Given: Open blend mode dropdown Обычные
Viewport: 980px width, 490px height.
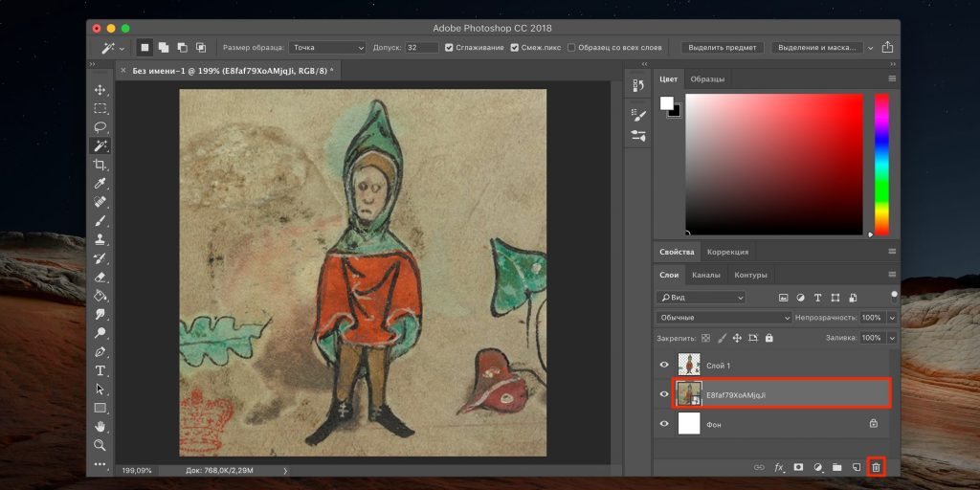Looking at the screenshot, I should (724, 317).
